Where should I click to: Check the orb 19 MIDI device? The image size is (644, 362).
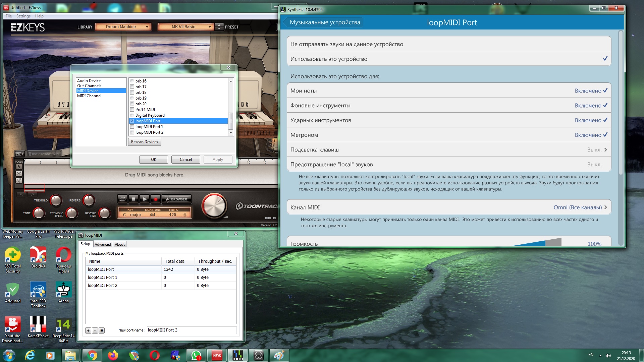(132, 98)
